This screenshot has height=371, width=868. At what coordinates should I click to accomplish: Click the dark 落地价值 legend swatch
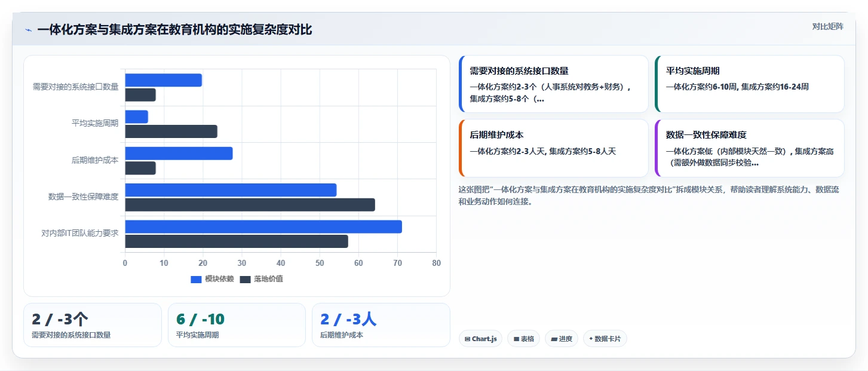(x=246, y=279)
